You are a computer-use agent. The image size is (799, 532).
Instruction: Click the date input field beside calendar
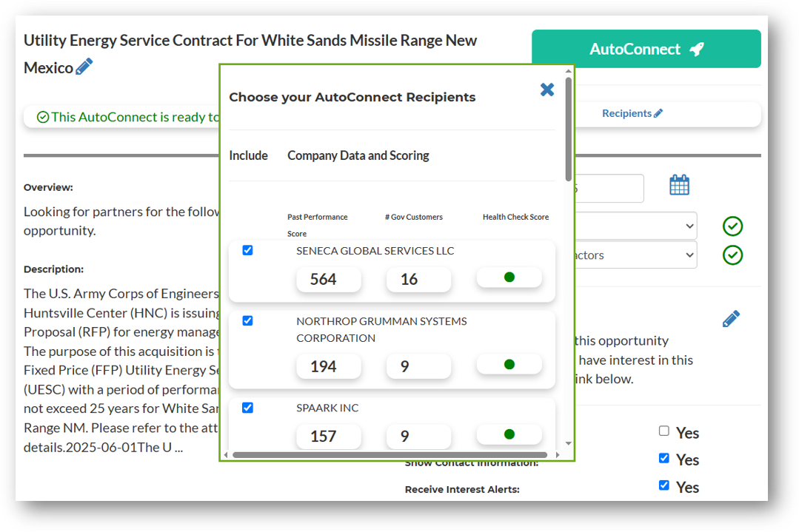coord(609,189)
